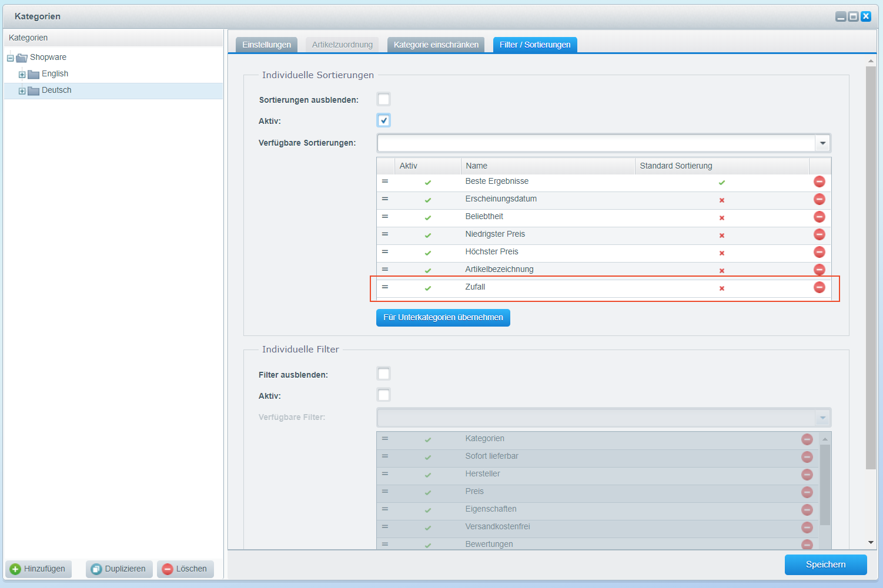Screen dimensions: 883x588
Task: Remove the Kategorien filter
Action: (x=807, y=439)
